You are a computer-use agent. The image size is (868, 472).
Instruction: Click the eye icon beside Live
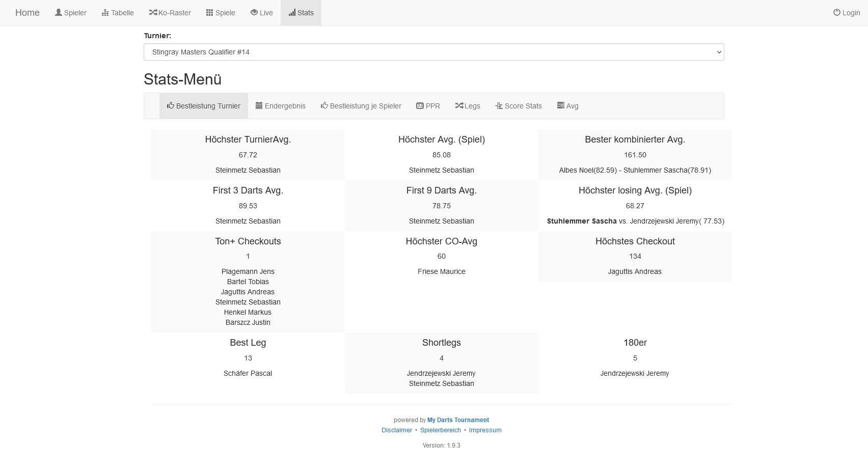pyautogui.click(x=254, y=12)
